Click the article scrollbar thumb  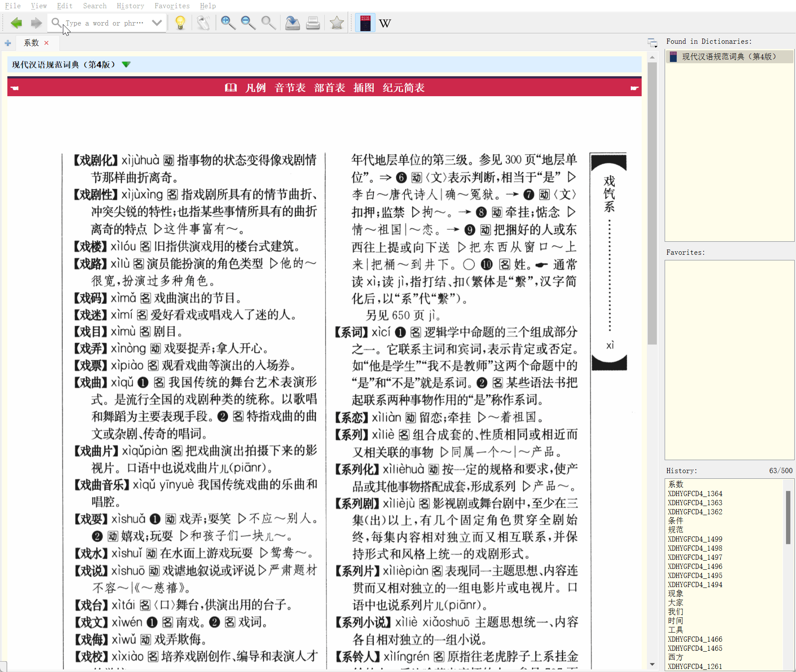(x=652, y=204)
